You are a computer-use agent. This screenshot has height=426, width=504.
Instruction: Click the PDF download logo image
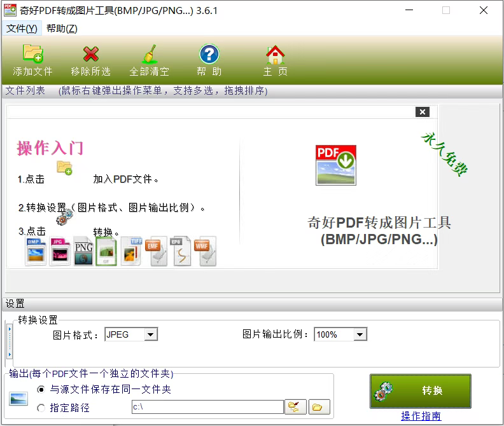336,165
